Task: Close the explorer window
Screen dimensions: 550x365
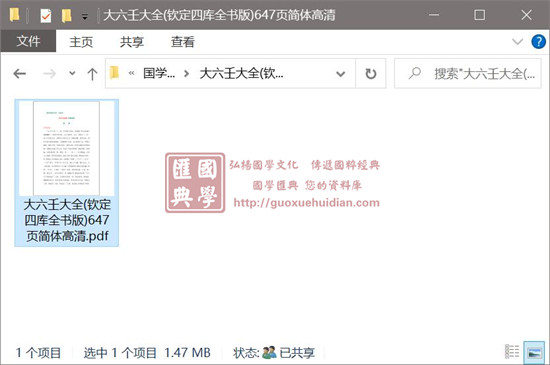Action: 526,15
